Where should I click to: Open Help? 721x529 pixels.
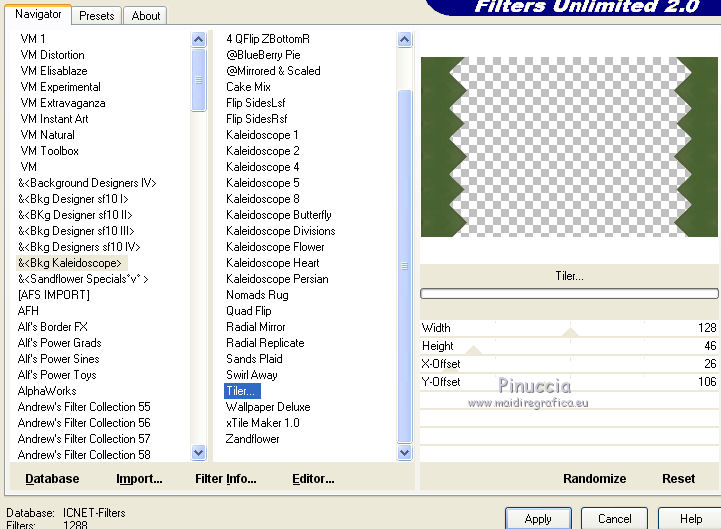point(691,519)
